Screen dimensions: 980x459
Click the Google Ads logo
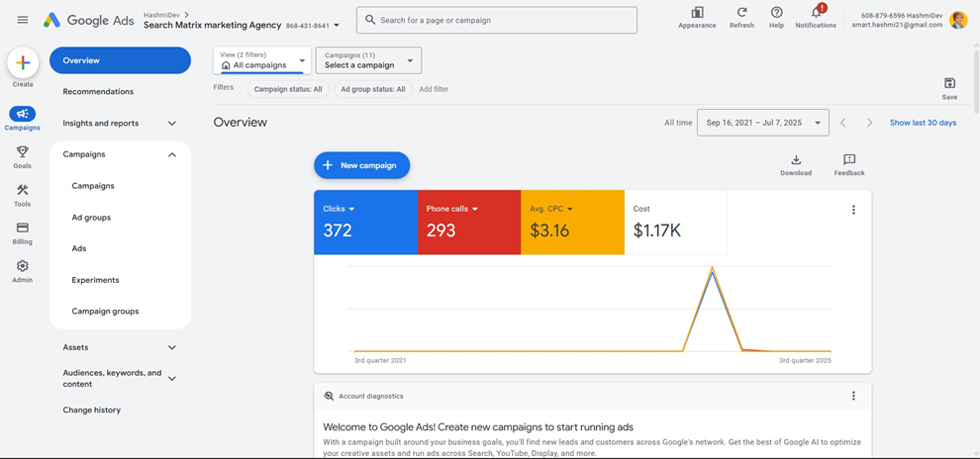pos(88,20)
